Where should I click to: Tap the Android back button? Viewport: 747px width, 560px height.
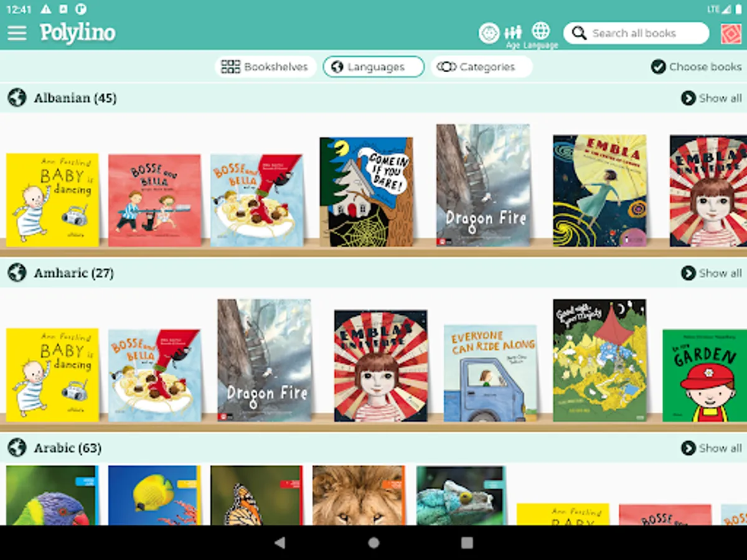(x=280, y=543)
